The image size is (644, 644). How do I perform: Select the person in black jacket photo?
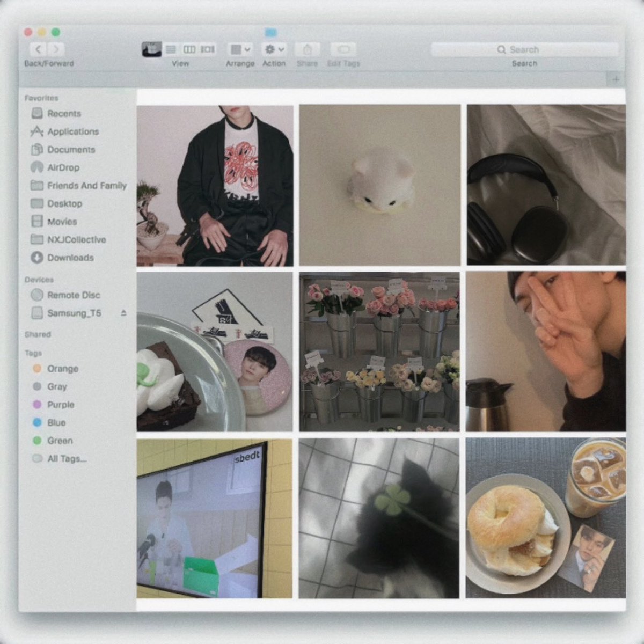pyautogui.click(x=215, y=186)
